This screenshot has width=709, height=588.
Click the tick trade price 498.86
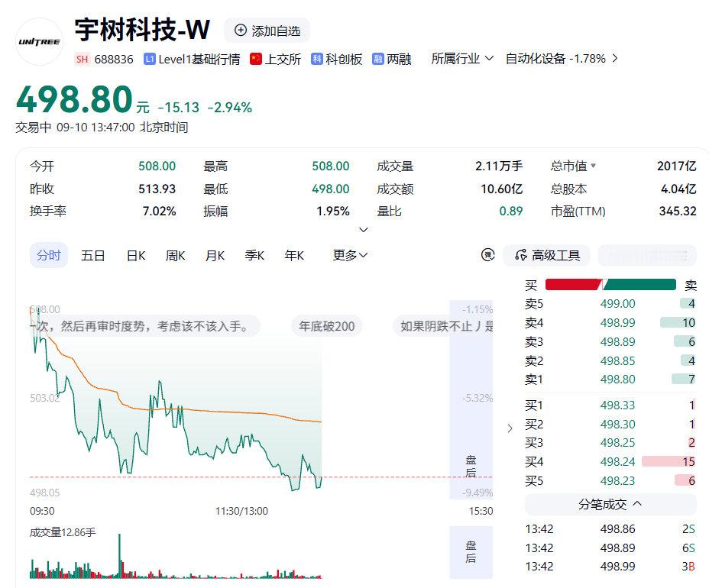coord(617,528)
